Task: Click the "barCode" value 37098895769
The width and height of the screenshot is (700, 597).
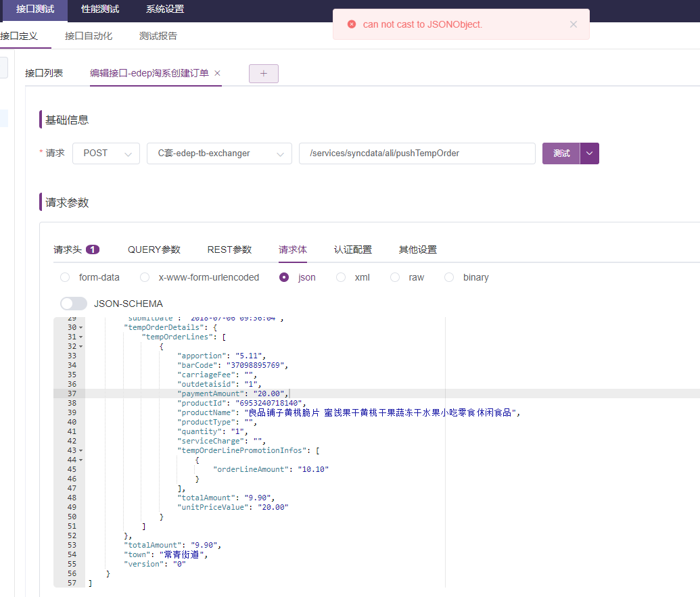Action: coord(255,365)
